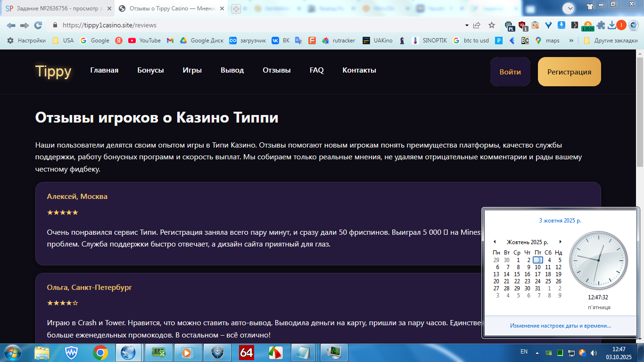Open the Бонусы menu item

click(x=150, y=70)
